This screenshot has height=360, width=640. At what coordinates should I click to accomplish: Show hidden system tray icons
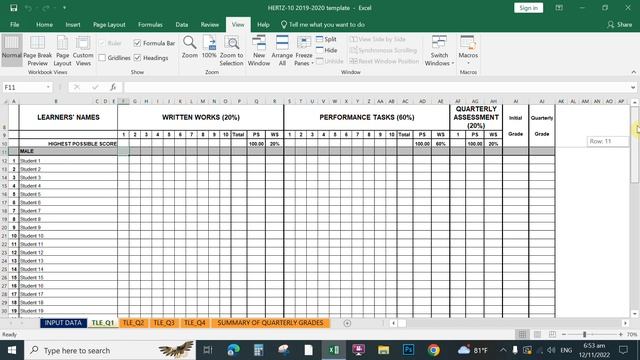[503, 350]
